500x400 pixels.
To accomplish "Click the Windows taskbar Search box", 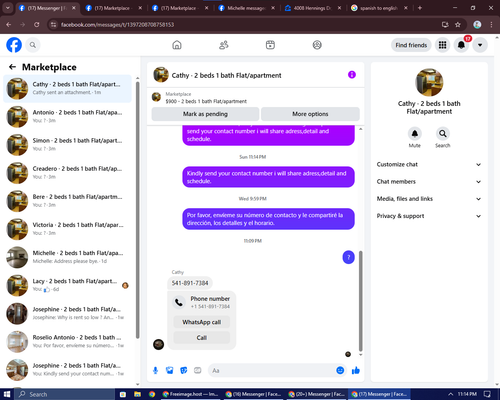I will click(65, 394).
